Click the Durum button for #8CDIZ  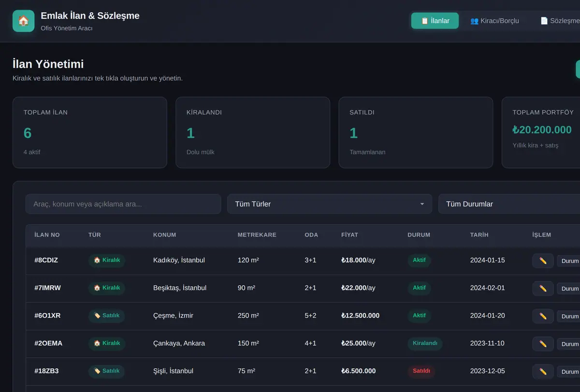[x=569, y=261]
